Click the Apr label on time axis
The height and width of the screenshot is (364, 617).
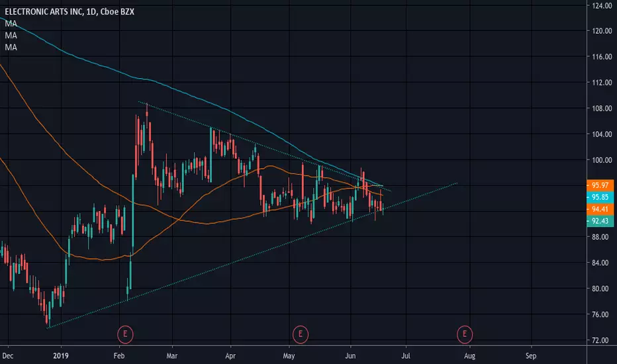(x=230, y=356)
